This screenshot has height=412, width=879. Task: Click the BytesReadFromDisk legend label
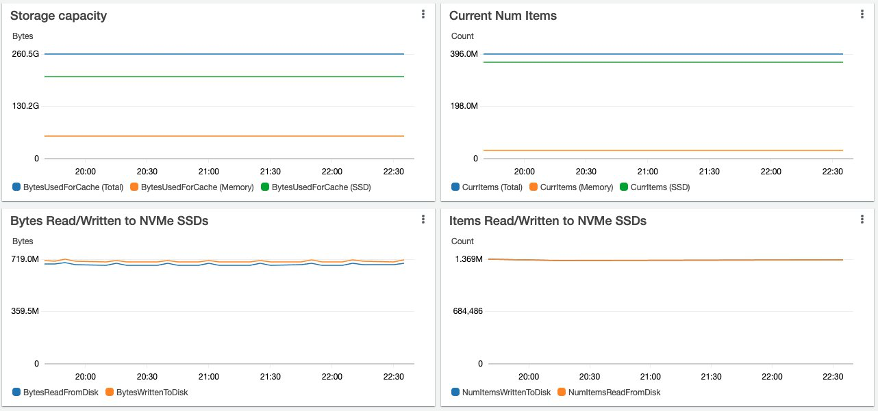(x=61, y=392)
